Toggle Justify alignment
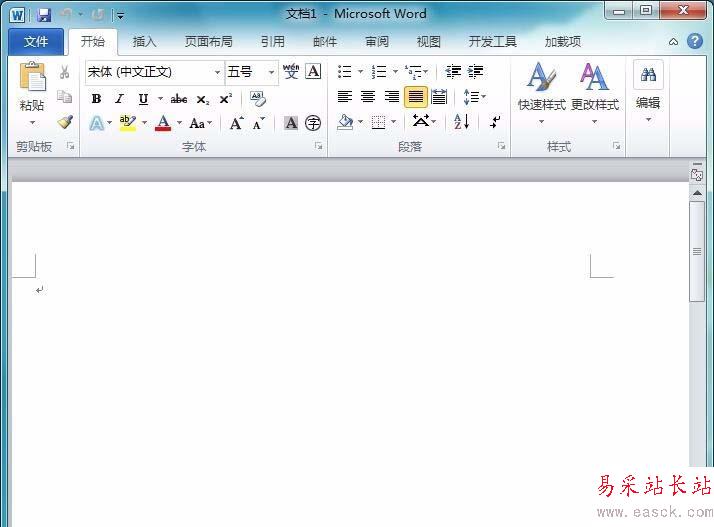 [416, 97]
